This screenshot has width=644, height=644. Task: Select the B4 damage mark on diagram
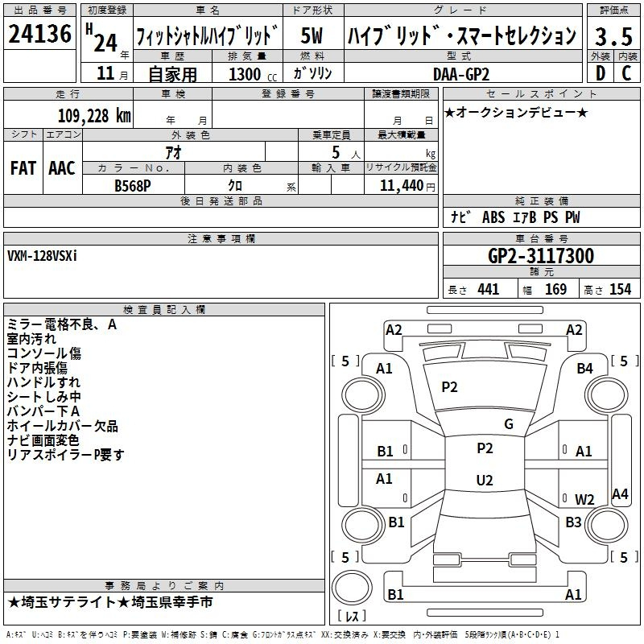click(584, 368)
